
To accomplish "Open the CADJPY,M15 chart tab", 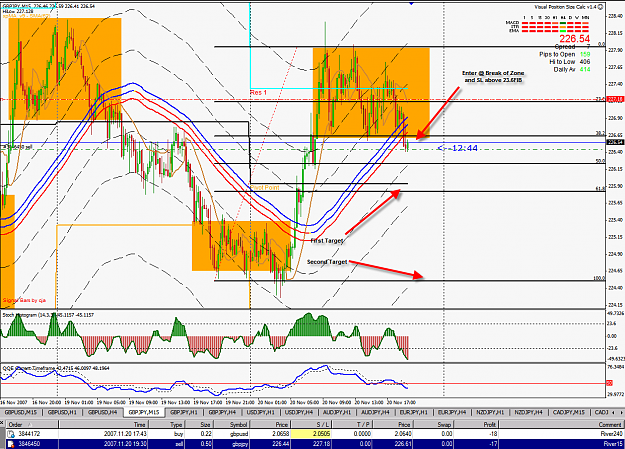I will (x=569, y=412).
